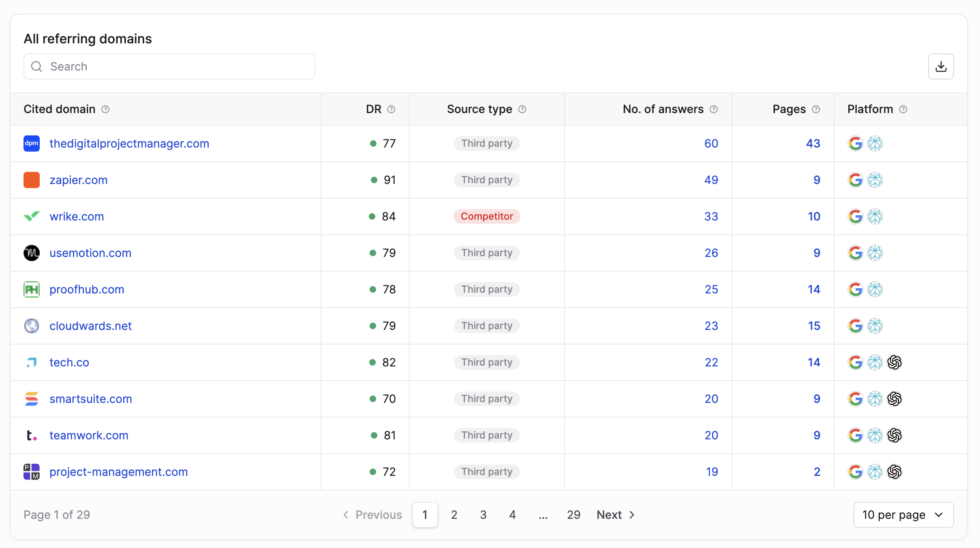980x548 pixels.
Task: Click ChatGPT platform icon in smartsuite.com row
Action: coord(894,399)
